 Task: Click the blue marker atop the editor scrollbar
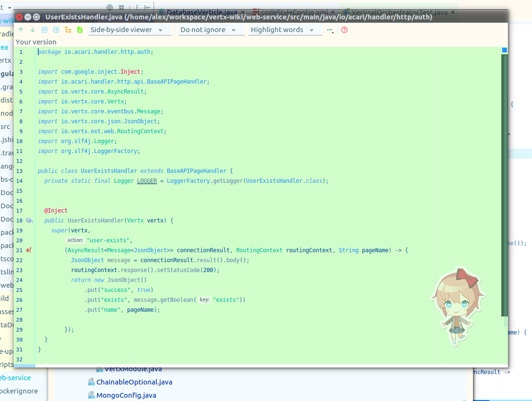[x=504, y=49]
